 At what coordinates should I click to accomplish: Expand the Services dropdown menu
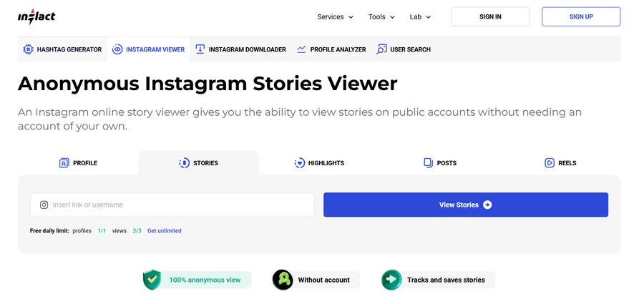click(x=336, y=16)
